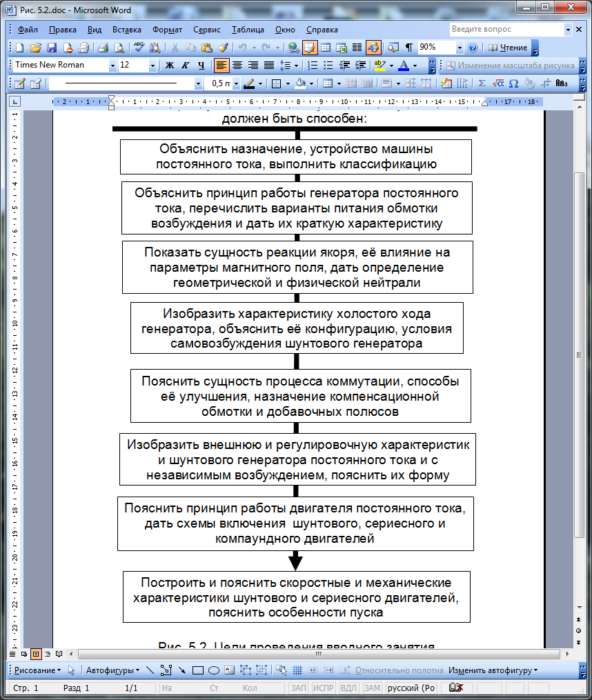Viewport: 592px width, 700px height.
Task: Toggle center text alignment
Action: point(237,66)
